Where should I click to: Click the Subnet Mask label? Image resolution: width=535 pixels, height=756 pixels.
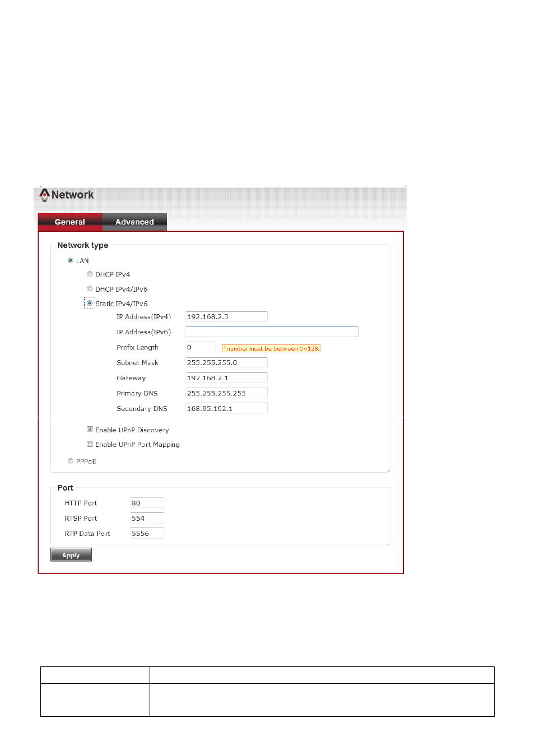tap(138, 363)
